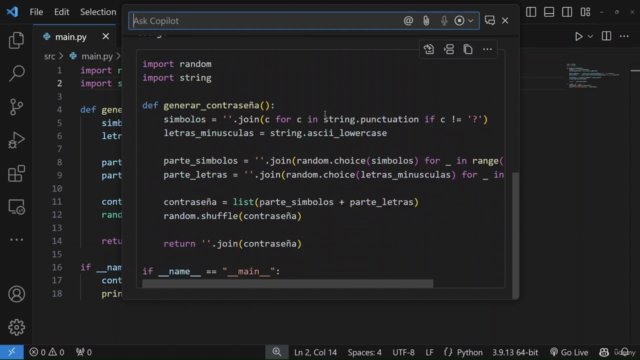Toggle the primary side bar layout
The height and width of the screenshot is (360, 640).
pyautogui.click(x=531, y=12)
